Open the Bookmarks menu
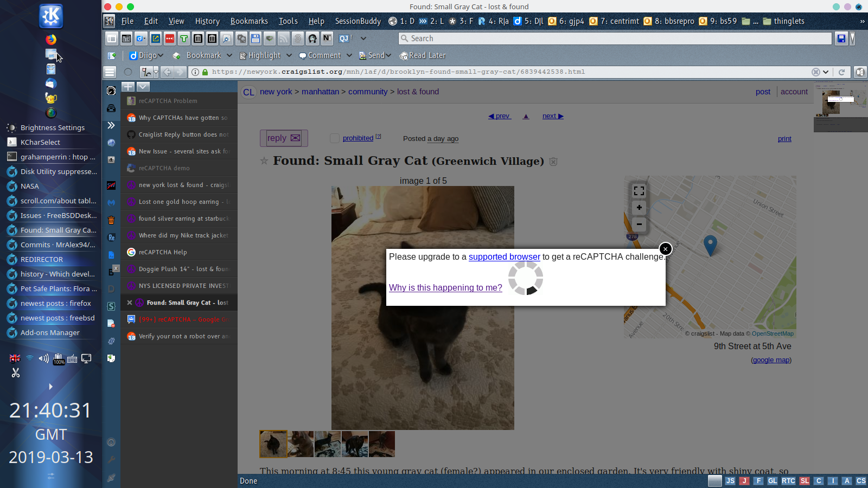Screen dimensions: 868x488 (x=249, y=21)
